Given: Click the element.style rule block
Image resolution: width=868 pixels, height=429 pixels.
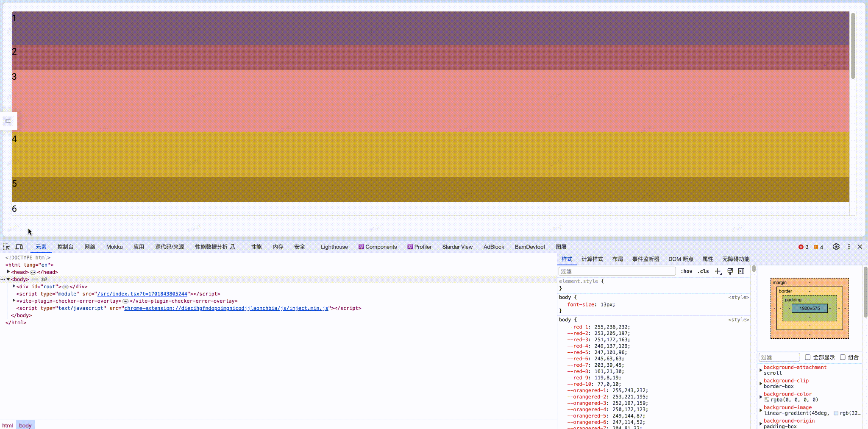Looking at the screenshot, I should [654, 284].
